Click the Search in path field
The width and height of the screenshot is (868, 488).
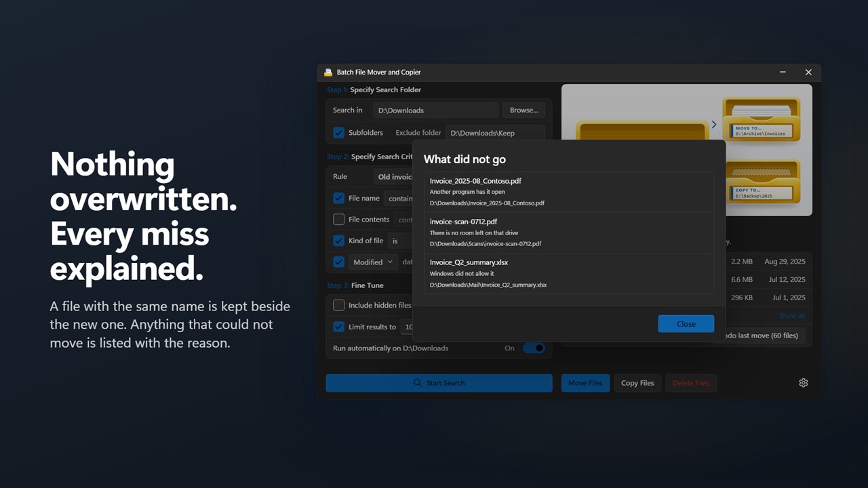point(435,110)
